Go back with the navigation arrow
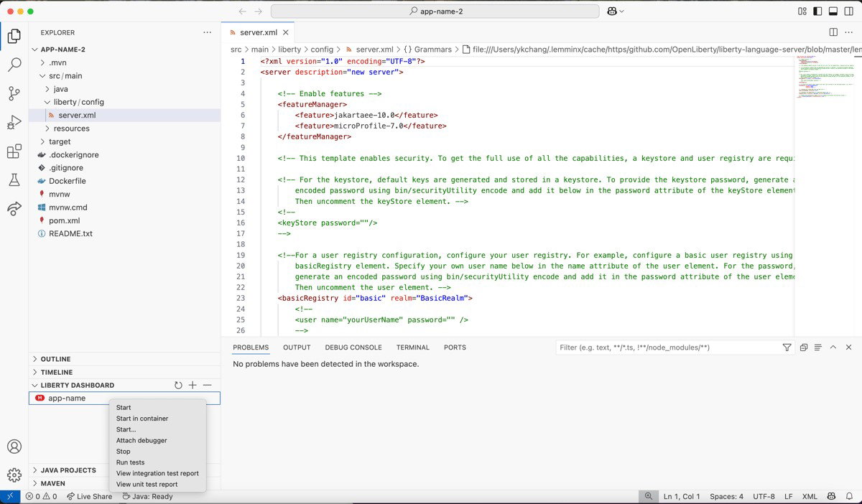Viewport: 862px width, 504px height. pyautogui.click(x=242, y=11)
